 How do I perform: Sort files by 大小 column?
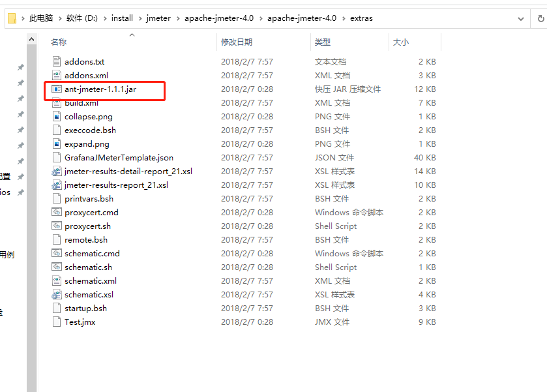tap(400, 42)
